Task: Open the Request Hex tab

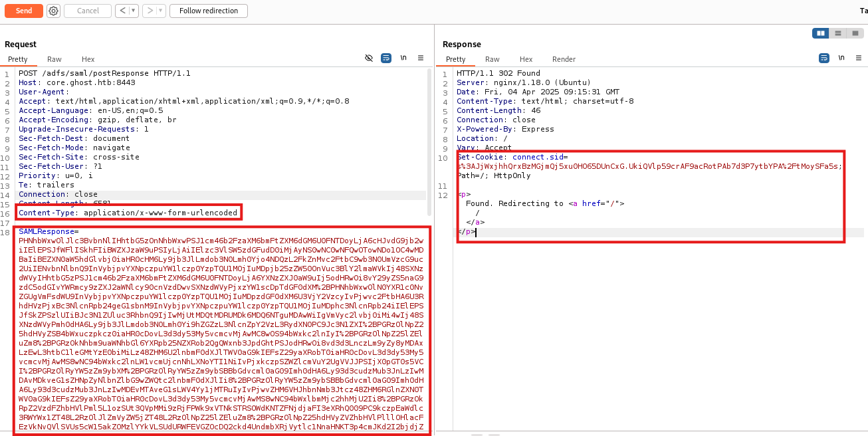Action: pos(88,59)
